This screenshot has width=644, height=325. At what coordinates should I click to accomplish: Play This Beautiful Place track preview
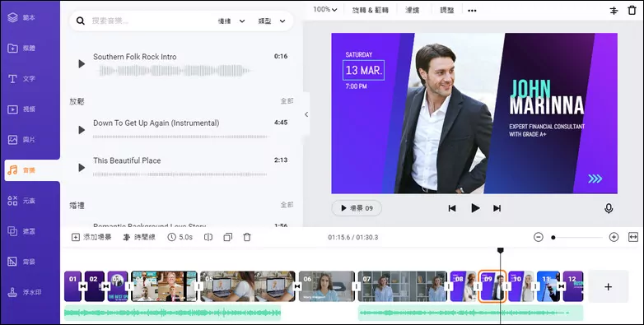pyautogui.click(x=82, y=168)
